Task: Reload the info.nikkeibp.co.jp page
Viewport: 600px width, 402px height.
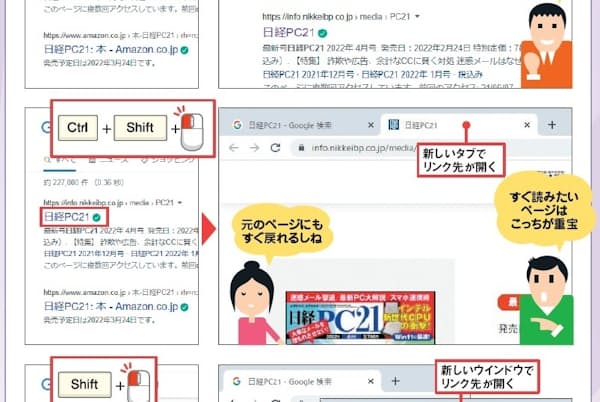Action: pos(275,148)
